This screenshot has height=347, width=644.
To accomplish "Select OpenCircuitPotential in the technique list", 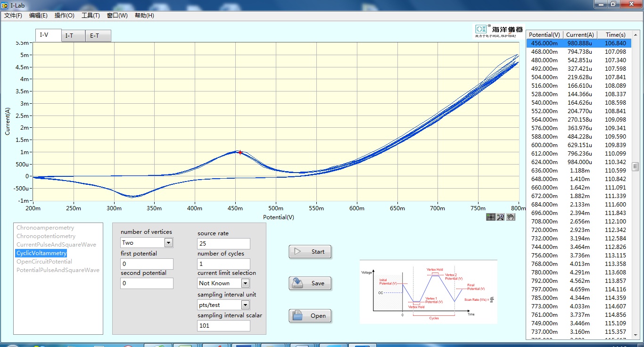I will click(44, 262).
